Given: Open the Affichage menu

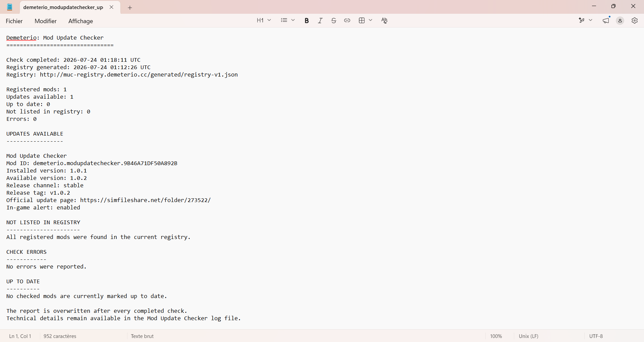Looking at the screenshot, I should click(x=80, y=21).
